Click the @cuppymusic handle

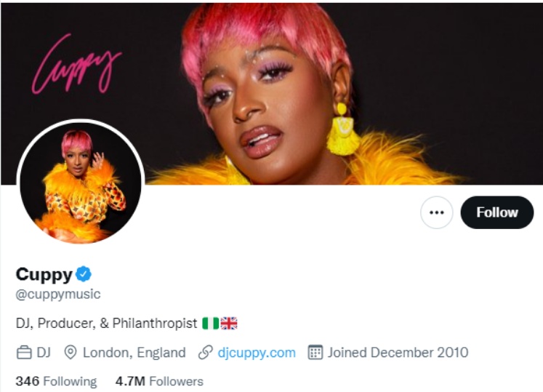point(58,295)
